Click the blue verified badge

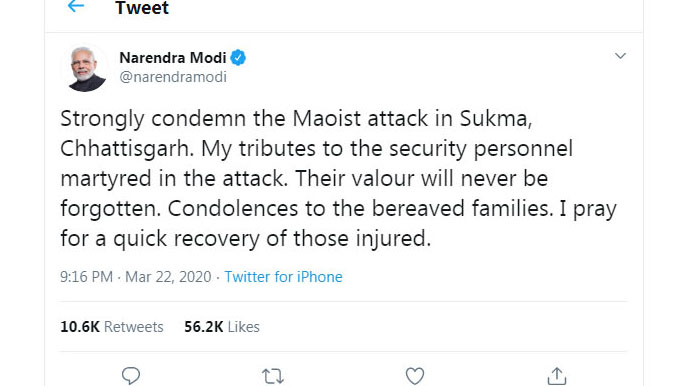click(x=238, y=58)
